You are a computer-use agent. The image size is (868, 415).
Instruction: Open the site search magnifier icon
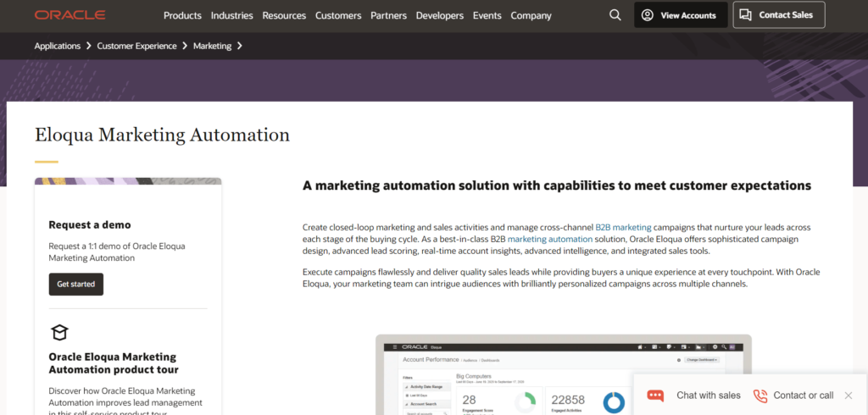click(x=615, y=15)
